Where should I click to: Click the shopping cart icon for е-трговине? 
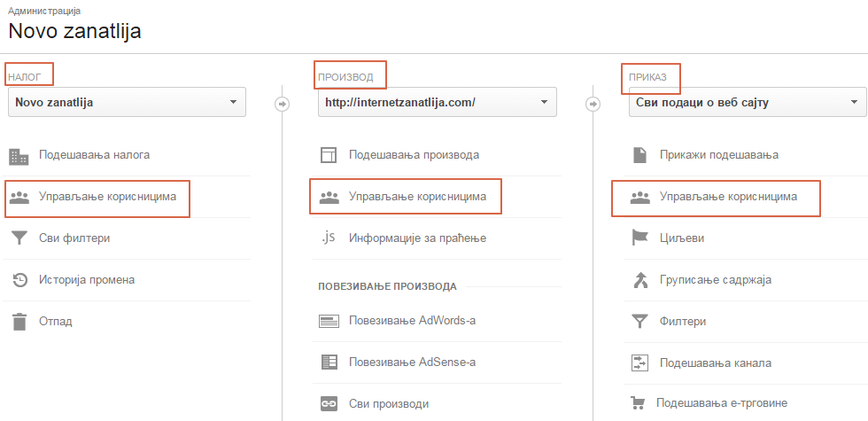click(x=638, y=403)
